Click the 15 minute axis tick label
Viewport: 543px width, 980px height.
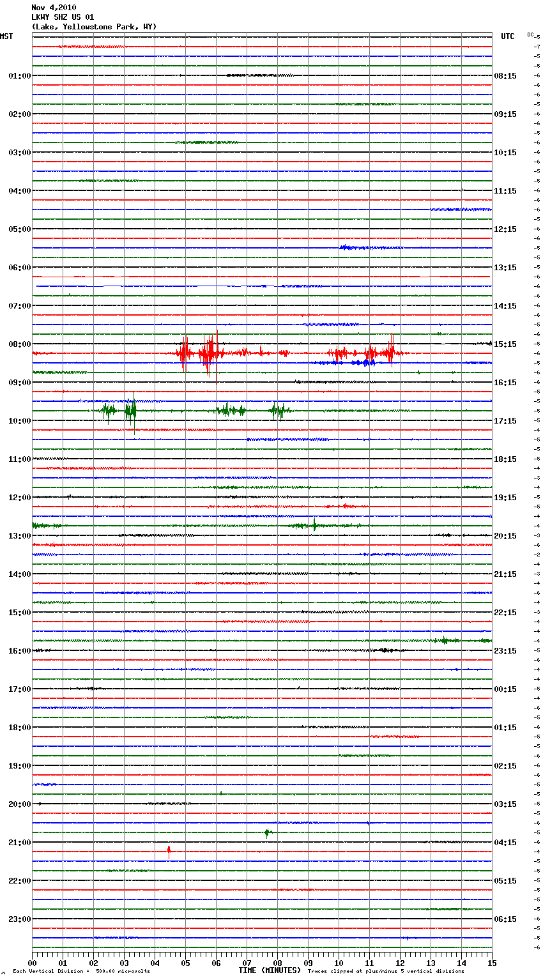pos(492,963)
